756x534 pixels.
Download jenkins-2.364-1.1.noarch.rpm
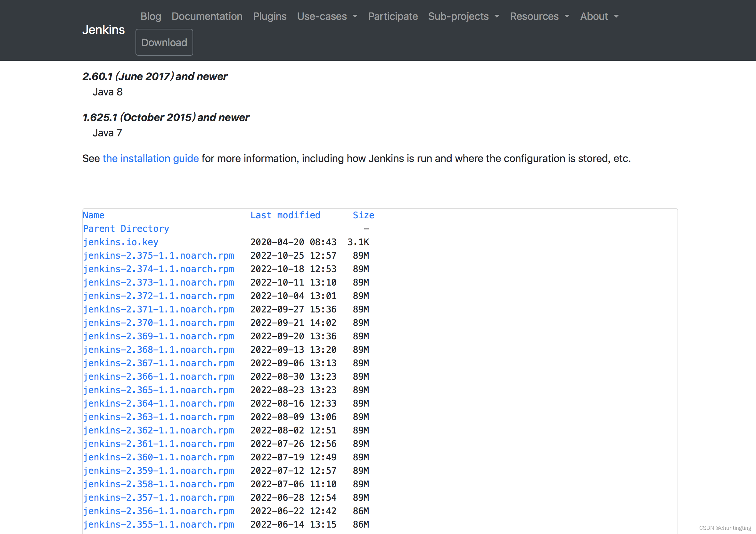click(x=158, y=404)
